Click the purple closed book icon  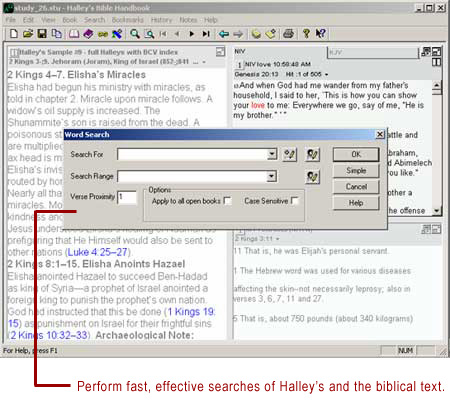(88, 34)
